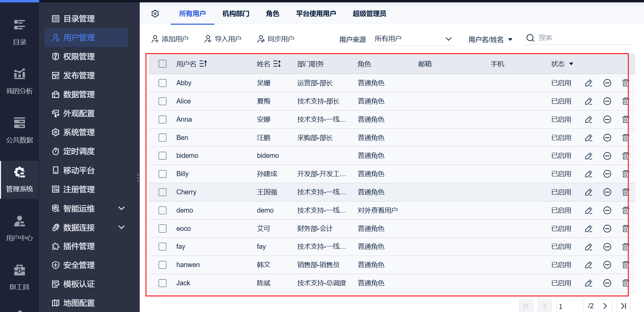Screen dimensions: 644x312
Task: Jump to the last page of users
Action: pyautogui.click(x=623, y=306)
